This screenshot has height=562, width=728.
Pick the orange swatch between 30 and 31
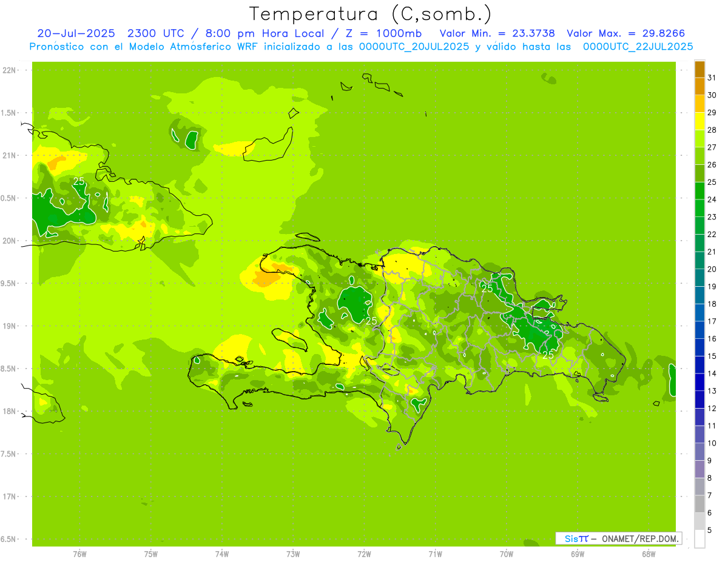click(699, 86)
